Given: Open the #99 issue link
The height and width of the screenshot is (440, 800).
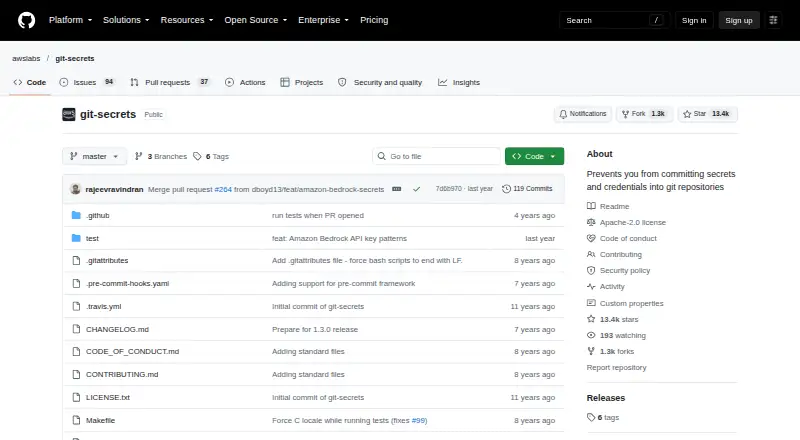Looking at the screenshot, I should 418,421.
